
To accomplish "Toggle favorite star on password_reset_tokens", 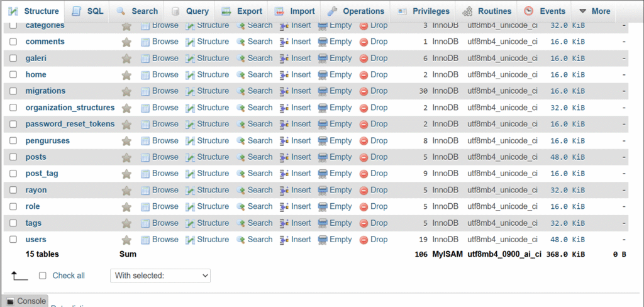I will tap(126, 124).
